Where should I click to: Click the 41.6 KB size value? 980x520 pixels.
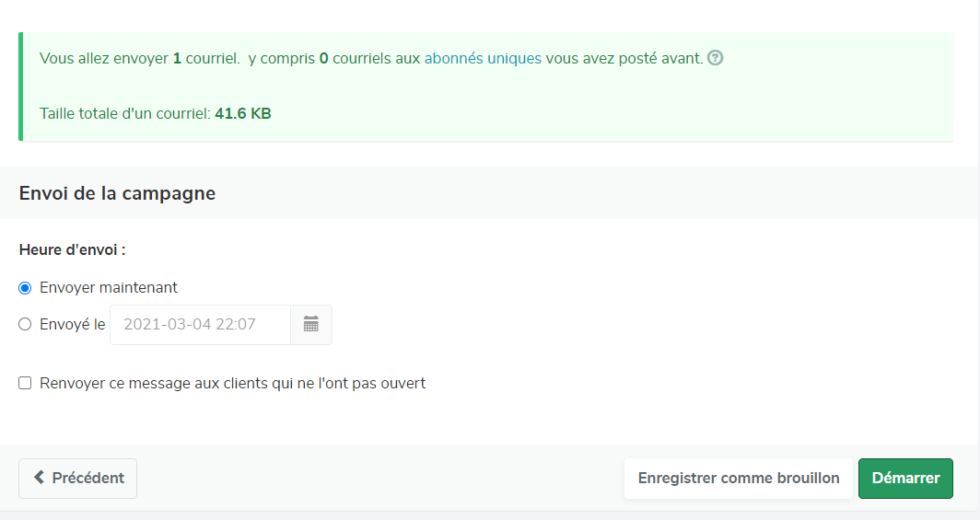tap(243, 113)
